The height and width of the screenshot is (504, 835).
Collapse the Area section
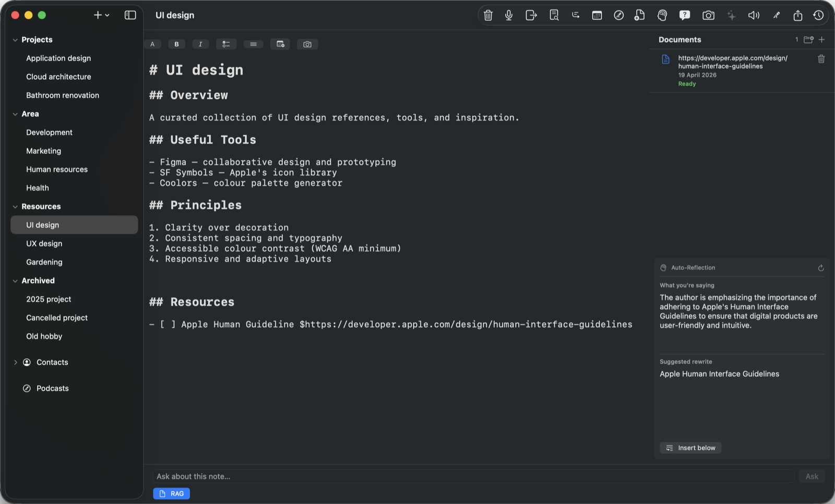15,114
